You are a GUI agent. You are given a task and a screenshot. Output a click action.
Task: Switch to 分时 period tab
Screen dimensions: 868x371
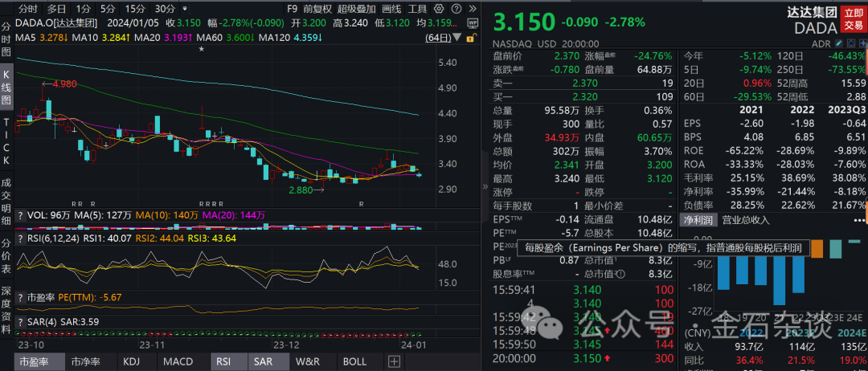[27, 9]
